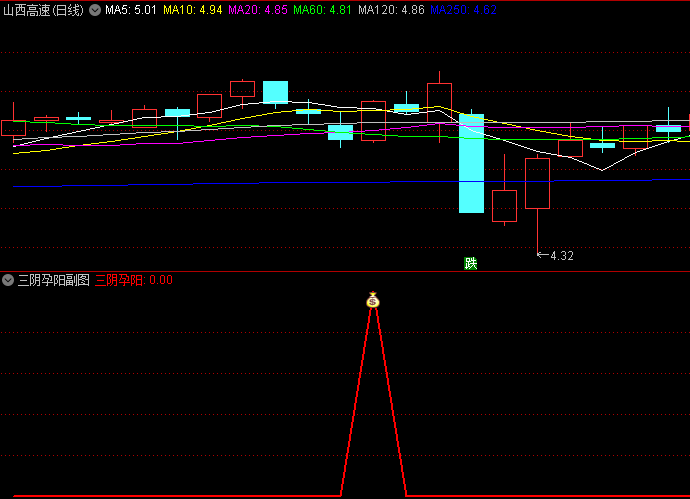Viewport: 690px width, 499px height.
Task: Select the red candlestick with the 4.32 low
Action: (x=537, y=183)
